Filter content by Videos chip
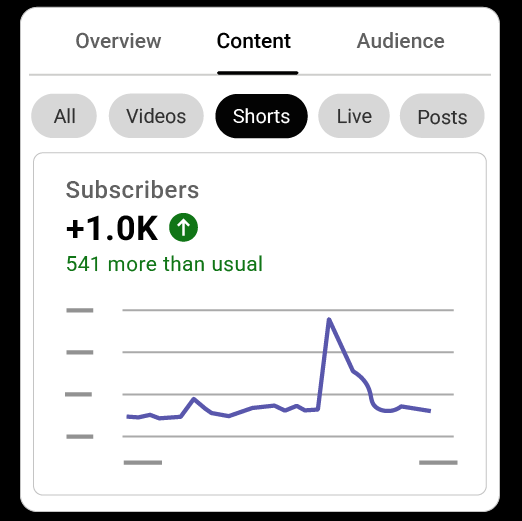Screen dimensions: 522x521 (x=156, y=116)
